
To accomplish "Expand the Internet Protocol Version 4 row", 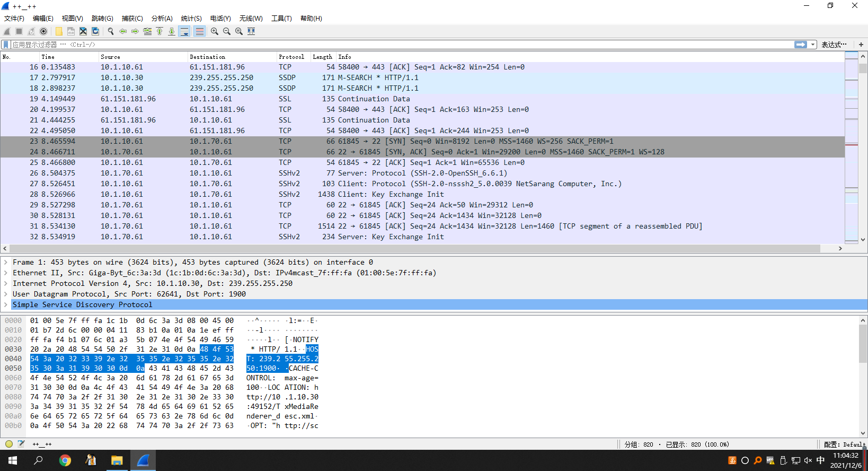I will [6, 283].
